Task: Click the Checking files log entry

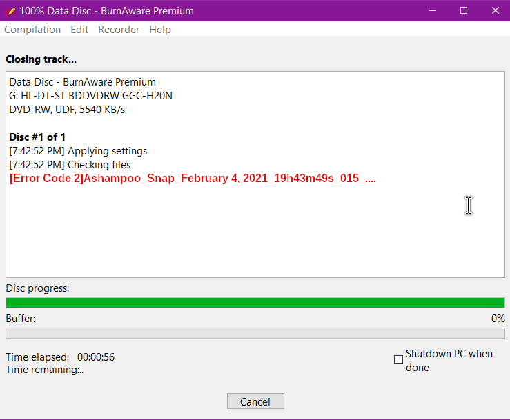Action: pyautogui.click(x=70, y=165)
